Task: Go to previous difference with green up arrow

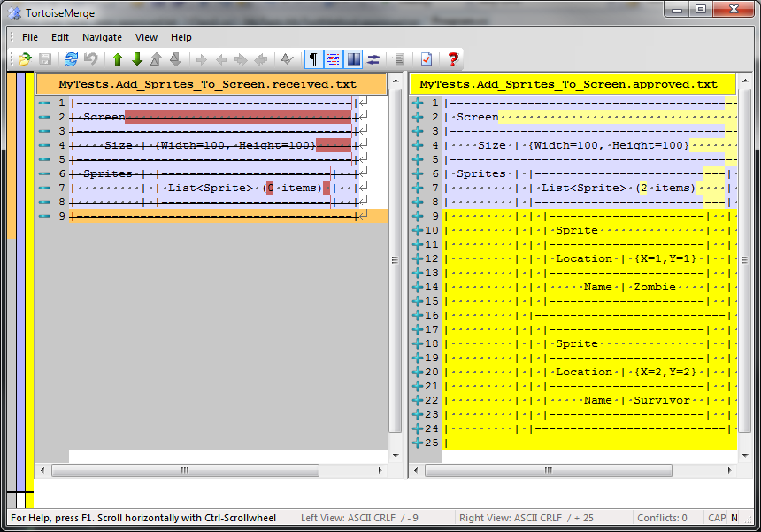Action: (x=118, y=59)
